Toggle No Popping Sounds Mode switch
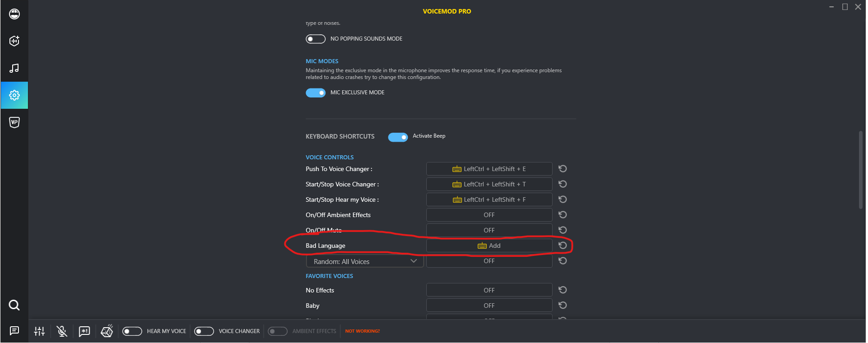Viewport: 868px width, 343px height. (x=315, y=39)
